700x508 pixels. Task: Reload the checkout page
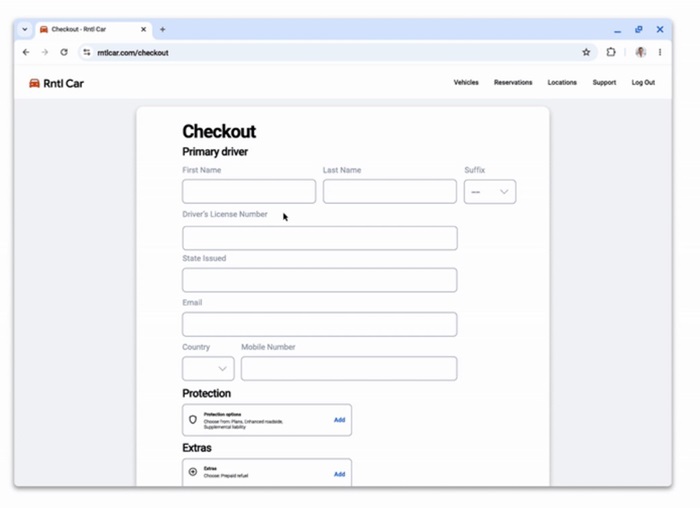tap(64, 52)
